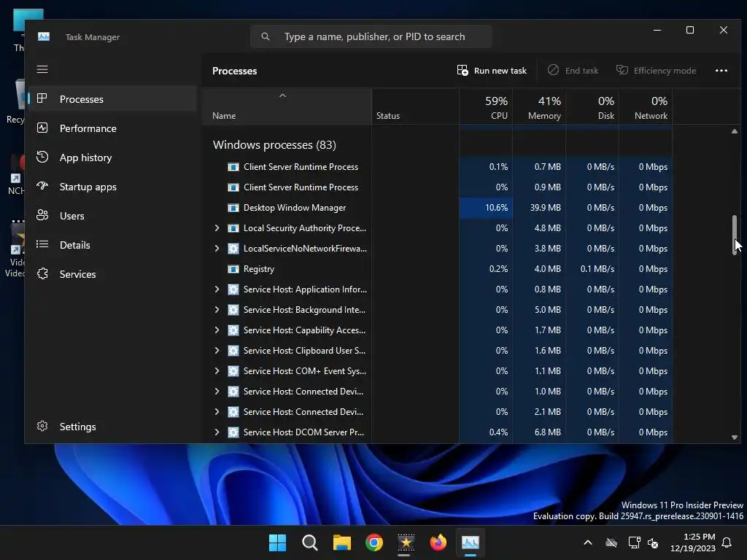Show hidden system tray icons
Viewport: 747px width, 560px height.
click(588, 542)
